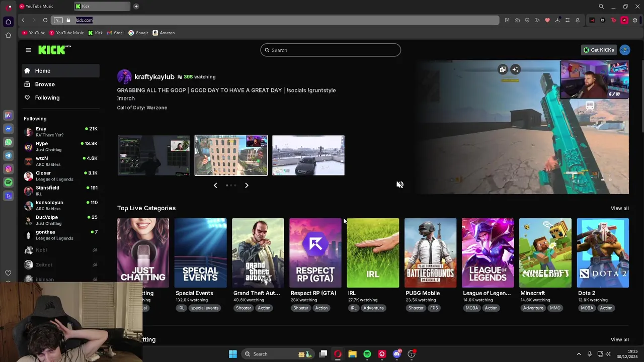Click Adventure tag under IRL category
Image resolution: width=644 pixels, height=362 pixels.
tap(373, 308)
